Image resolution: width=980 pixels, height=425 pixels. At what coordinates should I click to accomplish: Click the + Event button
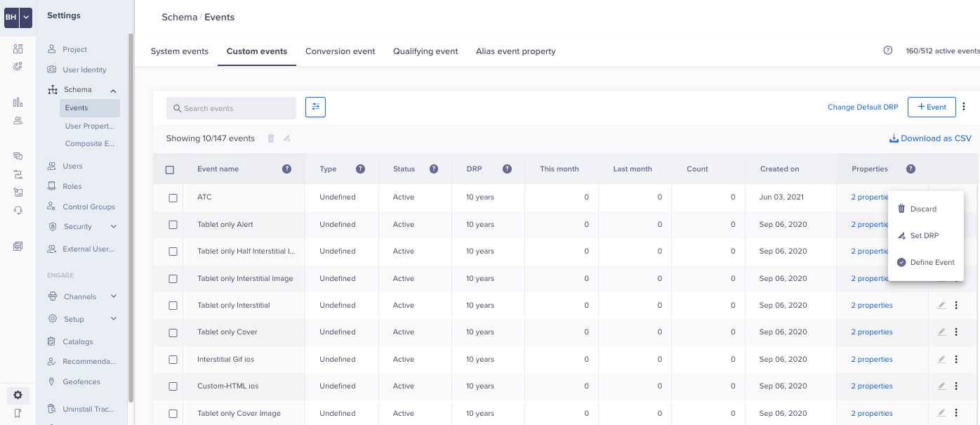[932, 107]
